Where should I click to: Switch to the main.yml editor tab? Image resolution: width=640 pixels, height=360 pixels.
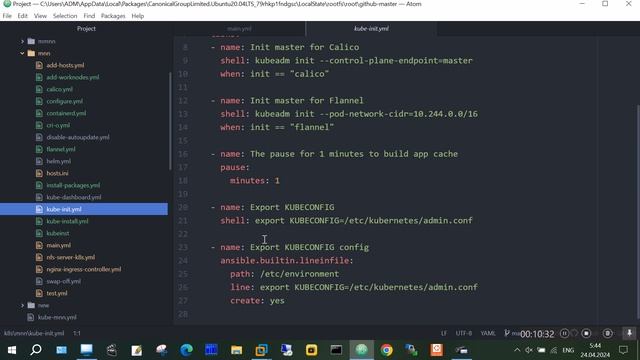click(x=239, y=29)
